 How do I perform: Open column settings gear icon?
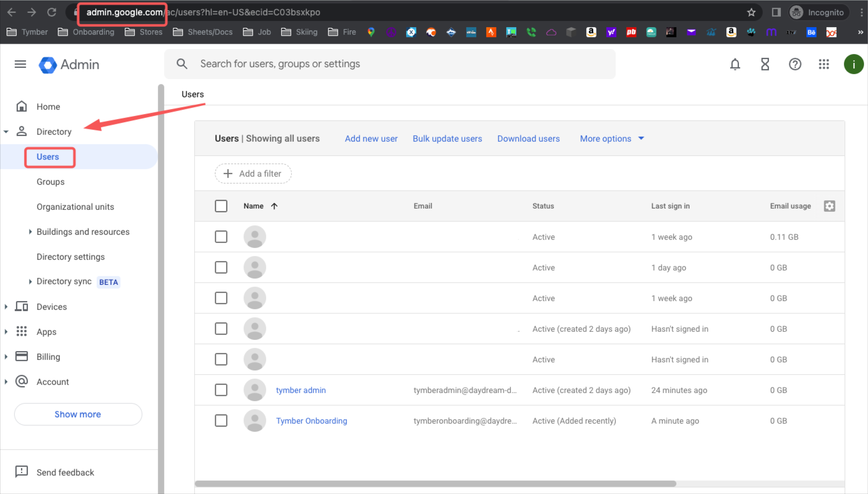(x=829, y=206)
